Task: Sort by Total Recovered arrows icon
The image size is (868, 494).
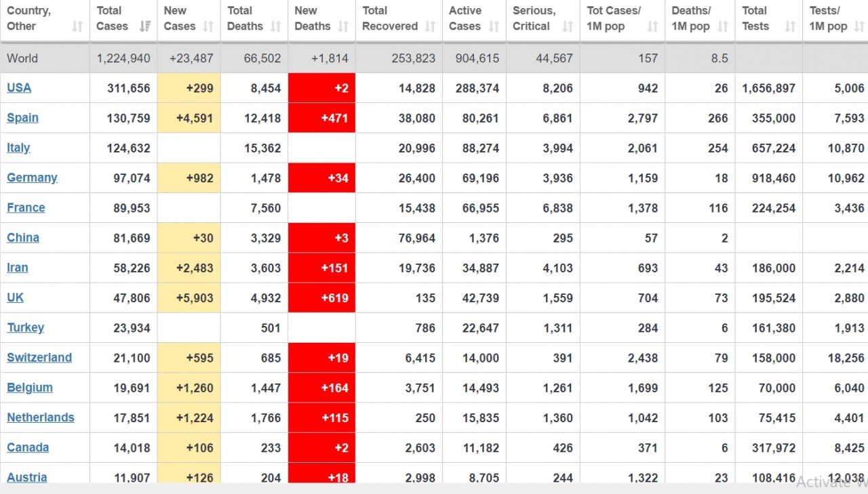Action: [430, 26]
